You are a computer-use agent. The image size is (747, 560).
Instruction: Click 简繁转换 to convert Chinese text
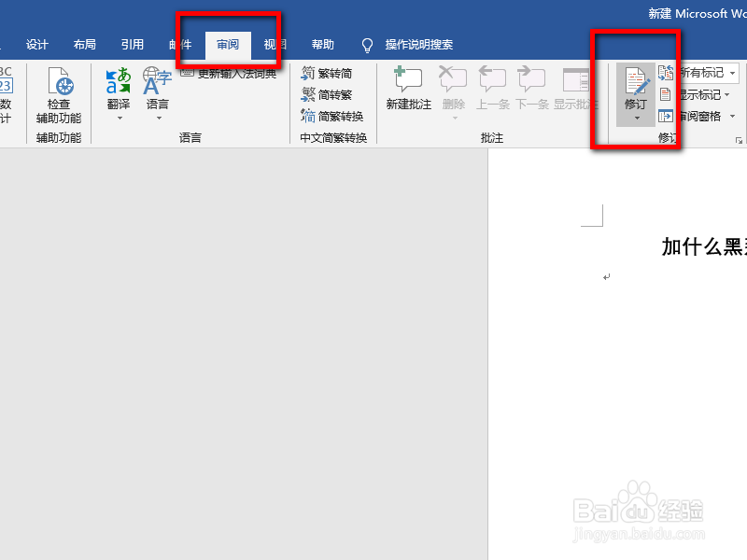(332, 117)
